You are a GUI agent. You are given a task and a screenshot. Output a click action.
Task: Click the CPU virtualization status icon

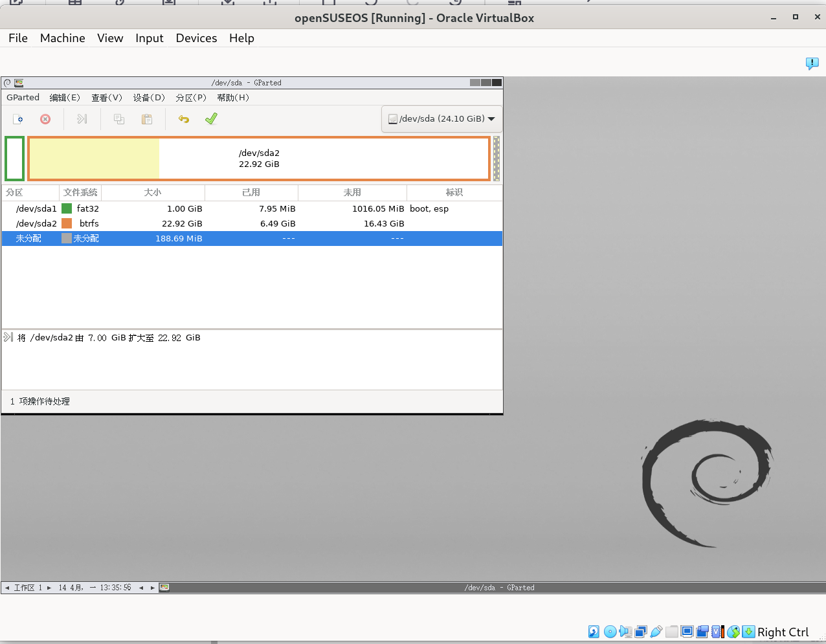tap(718, 632)
